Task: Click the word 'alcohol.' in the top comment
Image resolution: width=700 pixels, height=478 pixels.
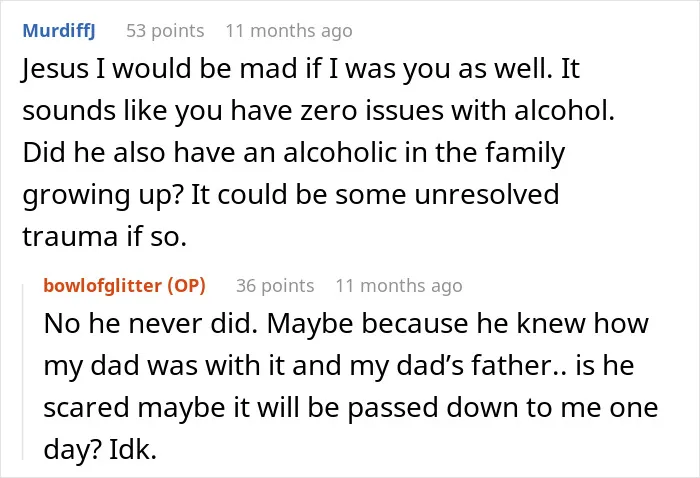Action: click(564, 111)
